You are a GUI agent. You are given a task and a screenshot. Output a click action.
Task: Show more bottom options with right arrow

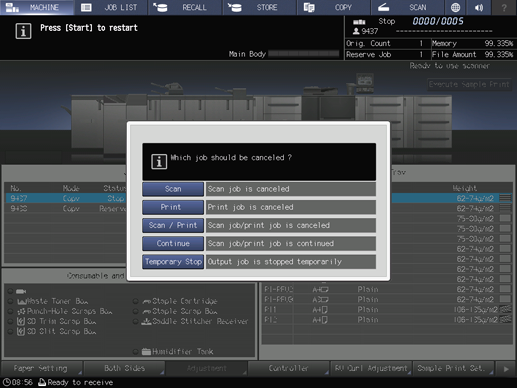(x=506, y=369)
